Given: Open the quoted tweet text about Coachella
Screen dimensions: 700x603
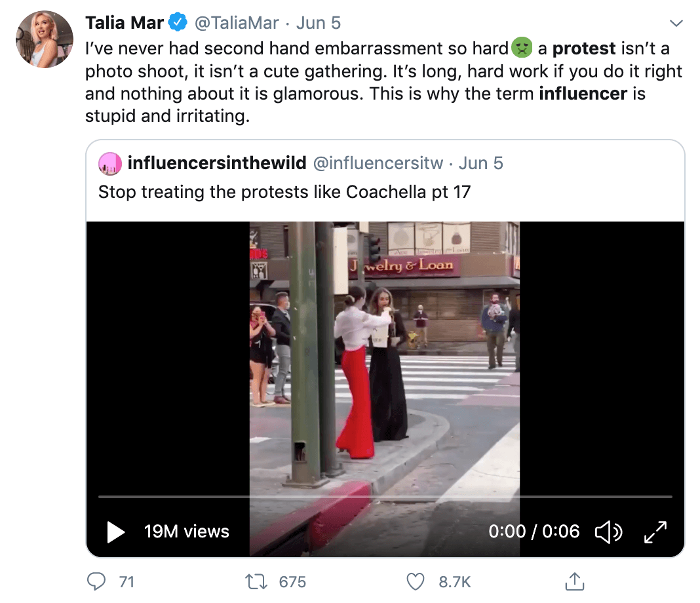Looking at the screenshot, I should pos(284,192).
